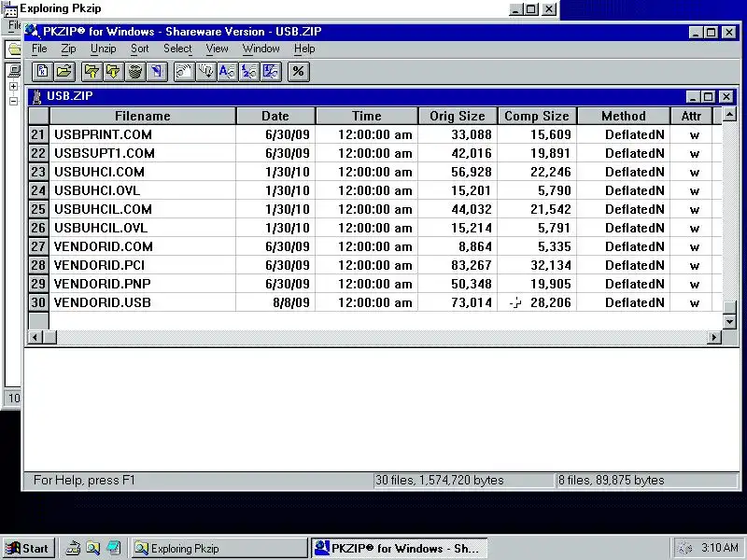
Task: Click PKZIP for Windows taskbar button
Action: pos(400,548)
